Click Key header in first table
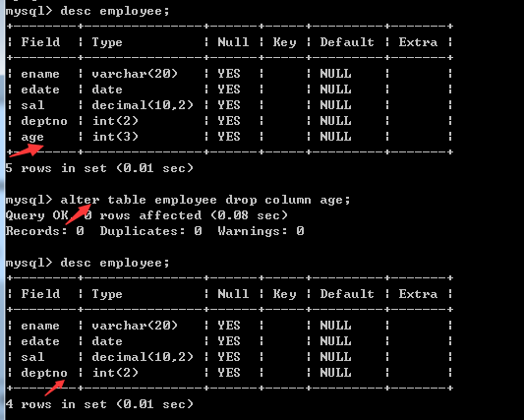The image size is (524, 420). point(284,42)
